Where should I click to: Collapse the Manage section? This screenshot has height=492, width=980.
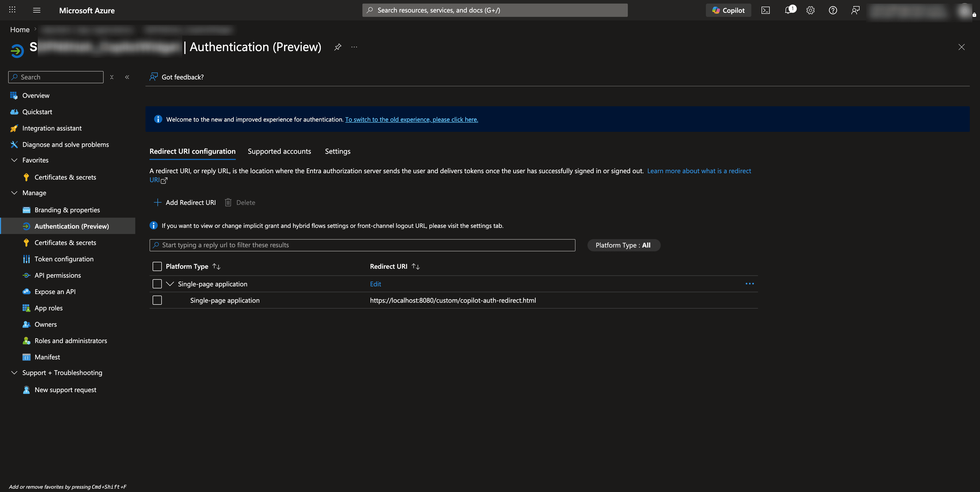[x=15, y=193]
